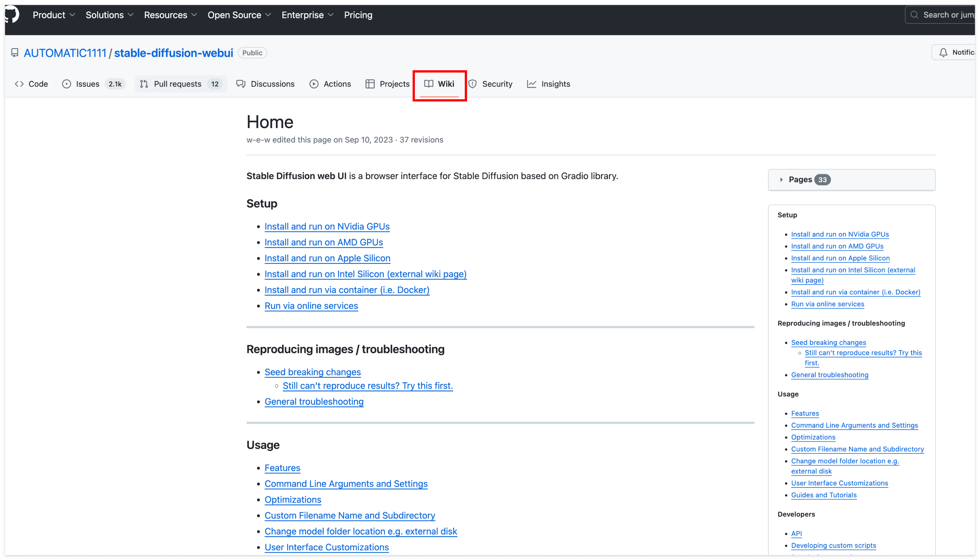Open the Product dropdown menu

[x=54, y=15]
